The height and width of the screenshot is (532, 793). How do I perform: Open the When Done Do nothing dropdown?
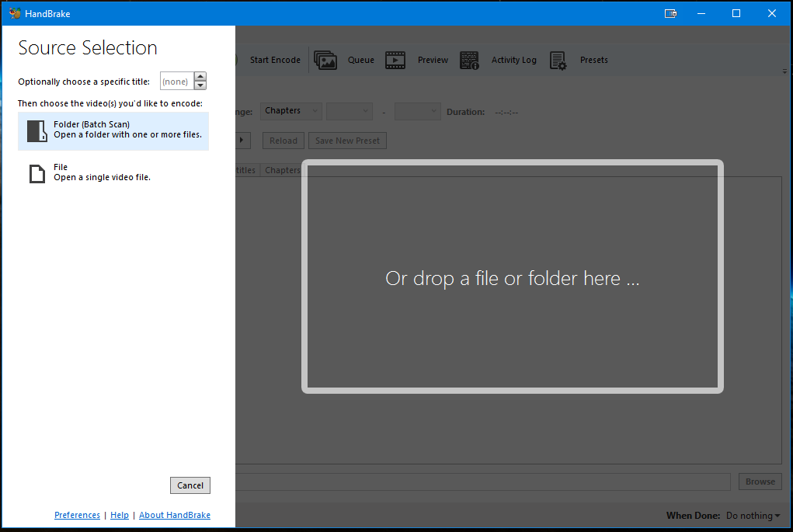coord(753,516)
